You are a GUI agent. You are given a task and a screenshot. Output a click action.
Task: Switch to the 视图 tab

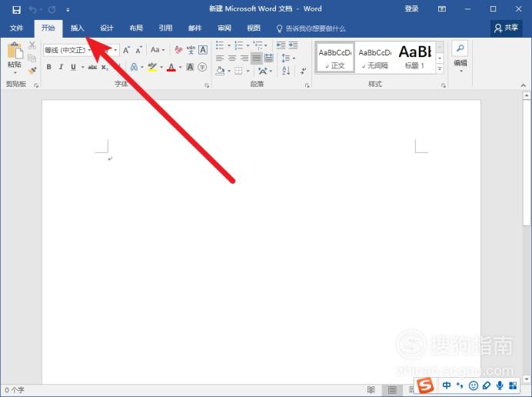(254, 28)
